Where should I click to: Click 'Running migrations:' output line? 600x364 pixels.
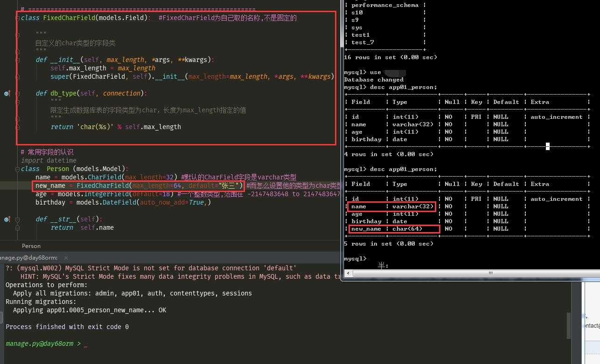click(41, 302)
